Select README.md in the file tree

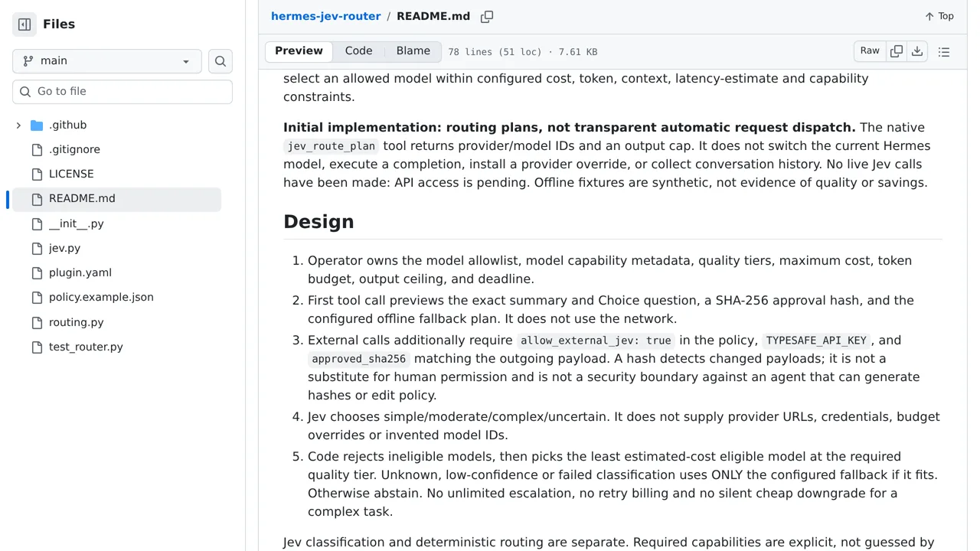(x=116, y=199)
